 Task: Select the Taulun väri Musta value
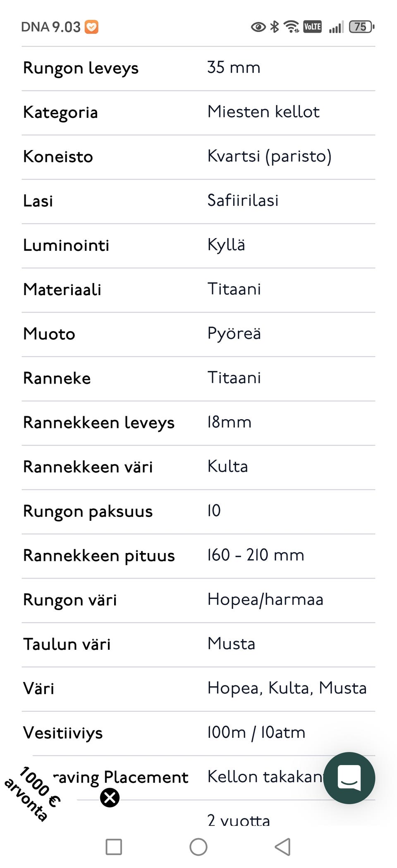coord(231,644)
